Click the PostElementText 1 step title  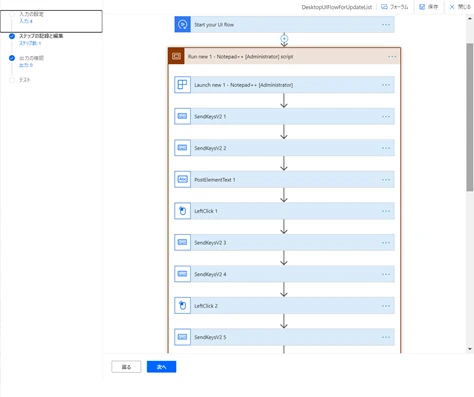point(215,180)
